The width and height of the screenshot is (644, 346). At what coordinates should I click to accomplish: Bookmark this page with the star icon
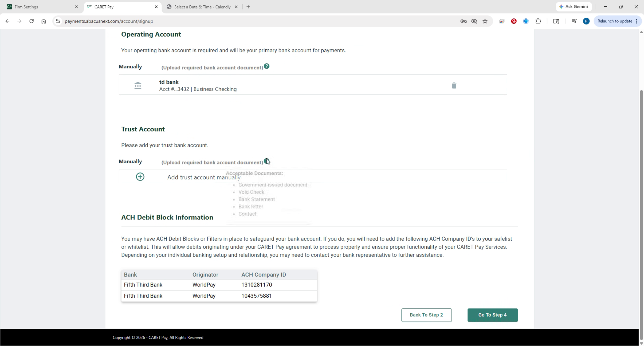tap(485, 21)
